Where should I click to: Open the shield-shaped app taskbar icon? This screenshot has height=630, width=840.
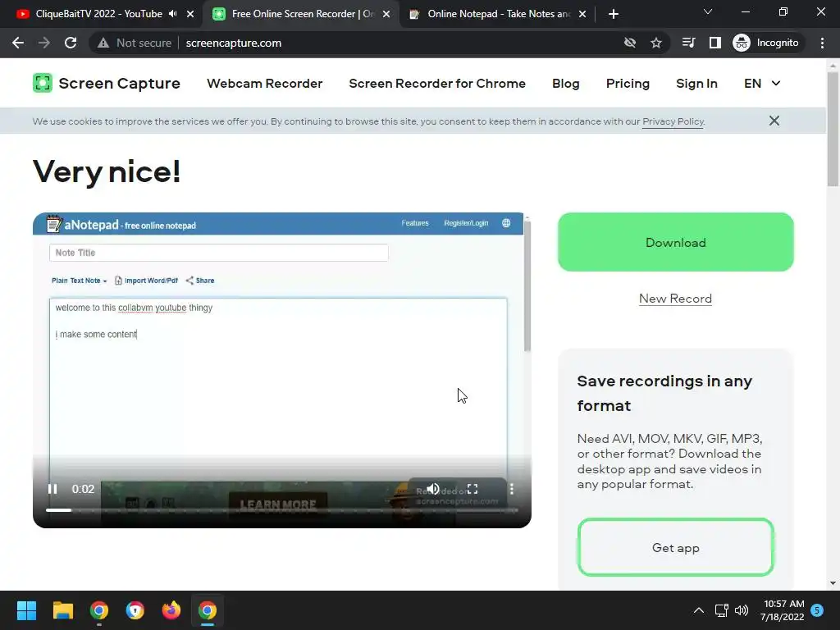pos(135,610)
